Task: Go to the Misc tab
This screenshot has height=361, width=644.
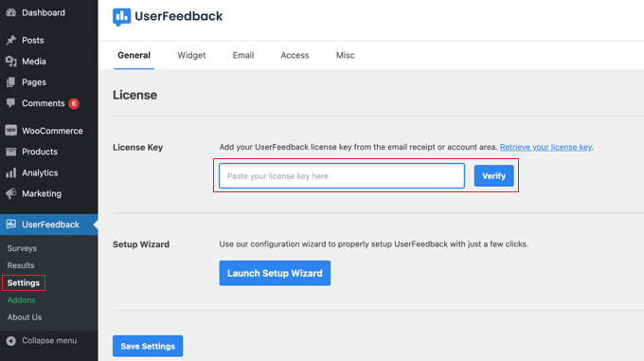Action: coord(346,55)
